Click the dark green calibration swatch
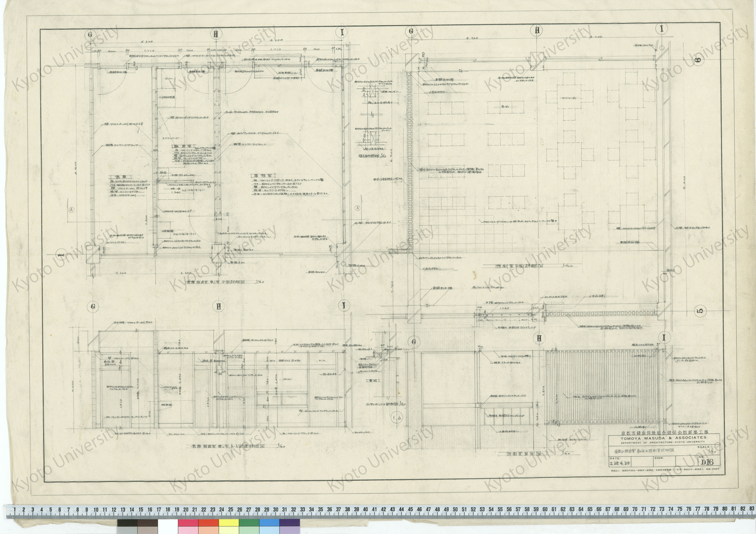 (249, 523)
